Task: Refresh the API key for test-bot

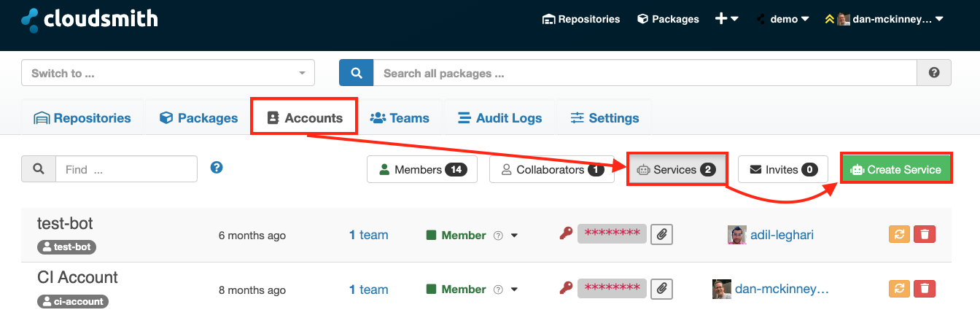Action: (x=899, y=234)
